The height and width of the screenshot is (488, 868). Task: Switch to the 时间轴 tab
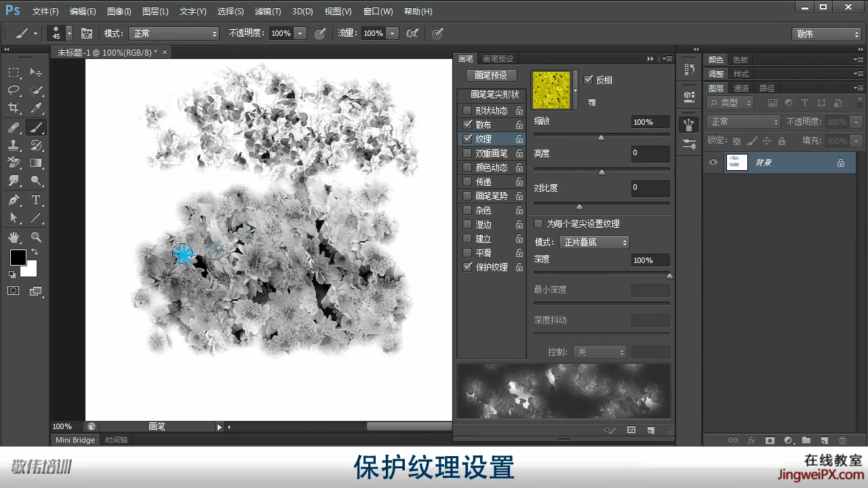tap(116, 440)
